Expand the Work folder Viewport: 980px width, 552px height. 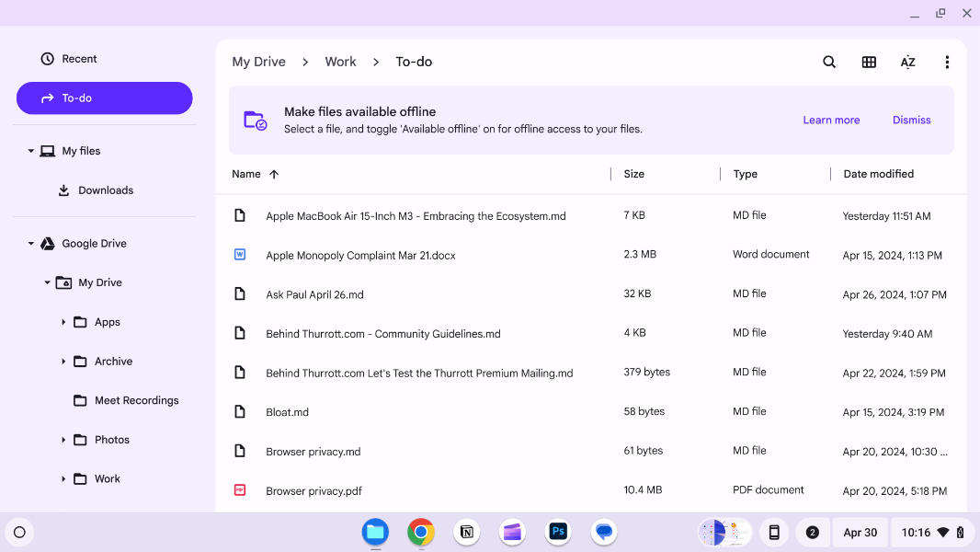[63, 478]
